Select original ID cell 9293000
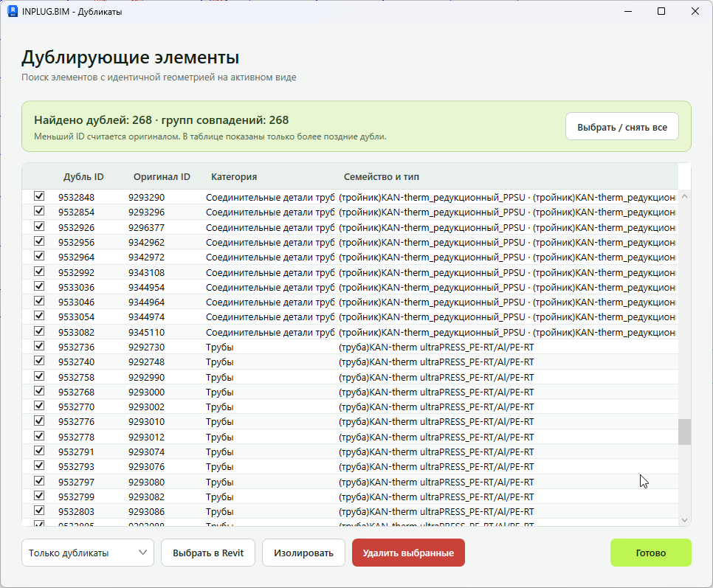The width and height of the screenshot is (713, 588). tap(146, 392)
